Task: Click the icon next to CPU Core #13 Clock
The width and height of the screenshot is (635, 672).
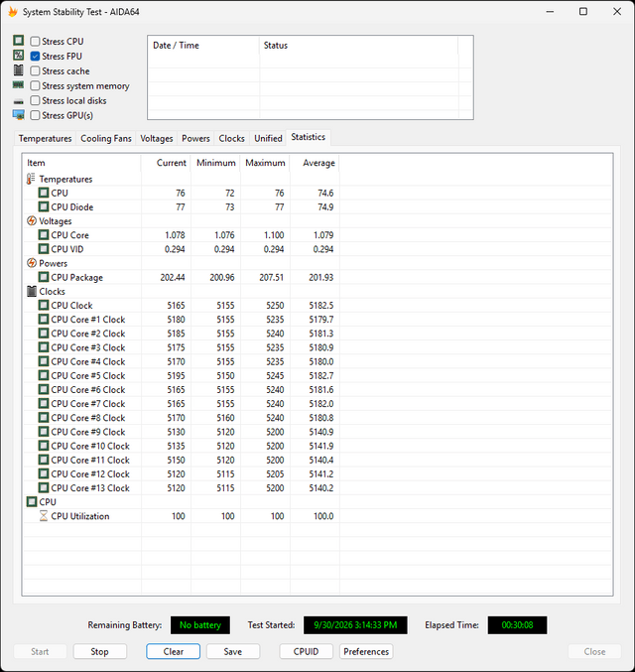Action: coord(44,487)
